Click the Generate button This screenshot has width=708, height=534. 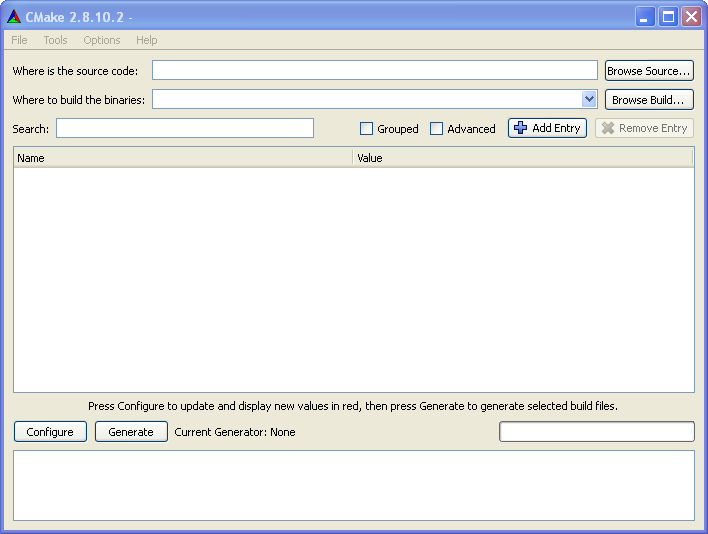[131, 432]
